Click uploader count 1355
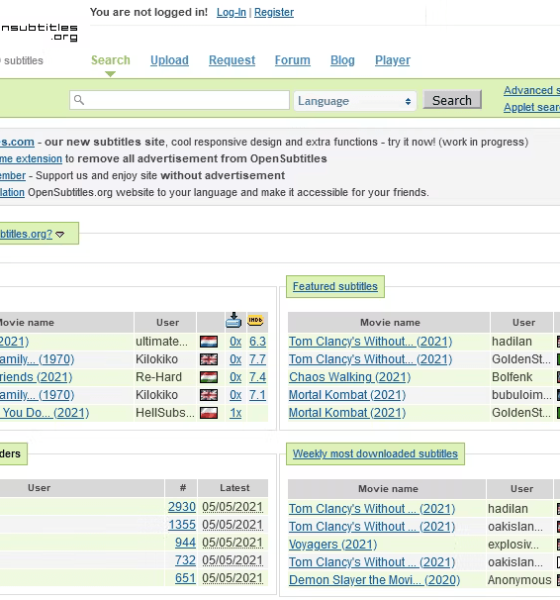This screenshot has width=560, height=600. tap(182, 525)
